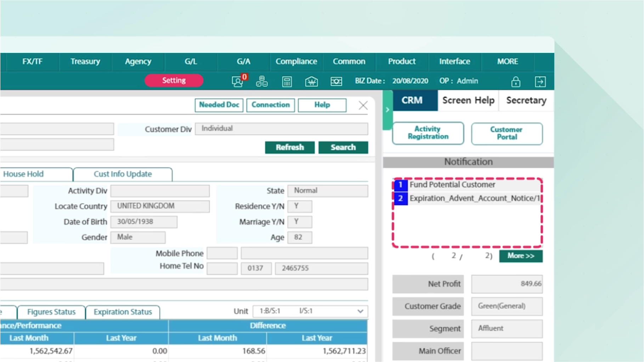Click the Activity Registration button
This screenshot has width=644, height=362.
(428, 133)
